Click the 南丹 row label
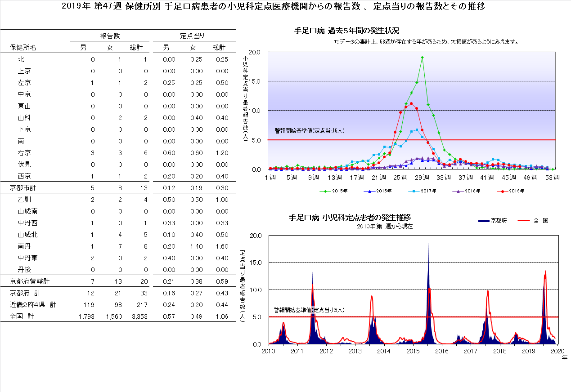This screenshot has width=571, height=392. coord(24,246)
